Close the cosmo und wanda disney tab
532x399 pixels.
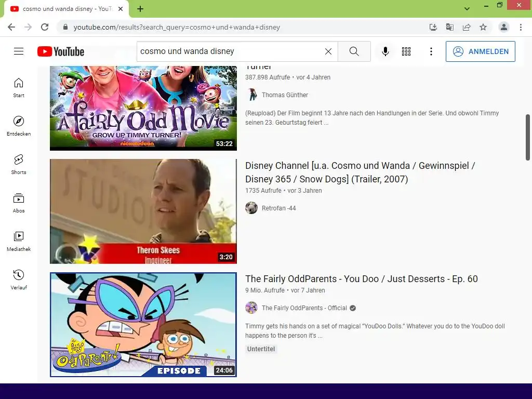point(121,9)
